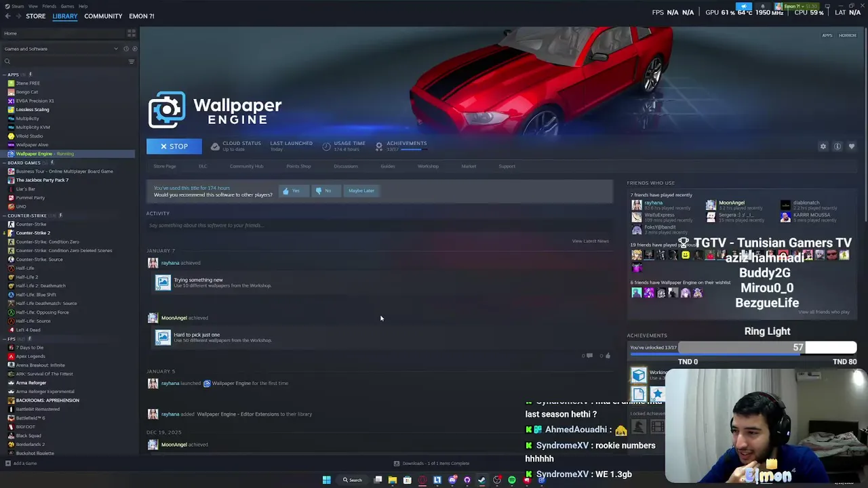Go back with the navigation arrow
The height and width of the screenshot is (488, 868).
[x=7, y=16]
